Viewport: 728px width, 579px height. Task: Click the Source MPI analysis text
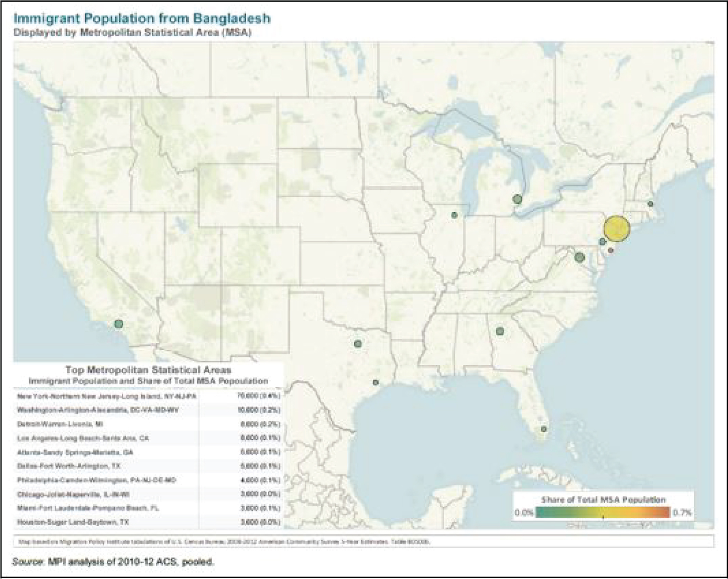click(113, 562)
